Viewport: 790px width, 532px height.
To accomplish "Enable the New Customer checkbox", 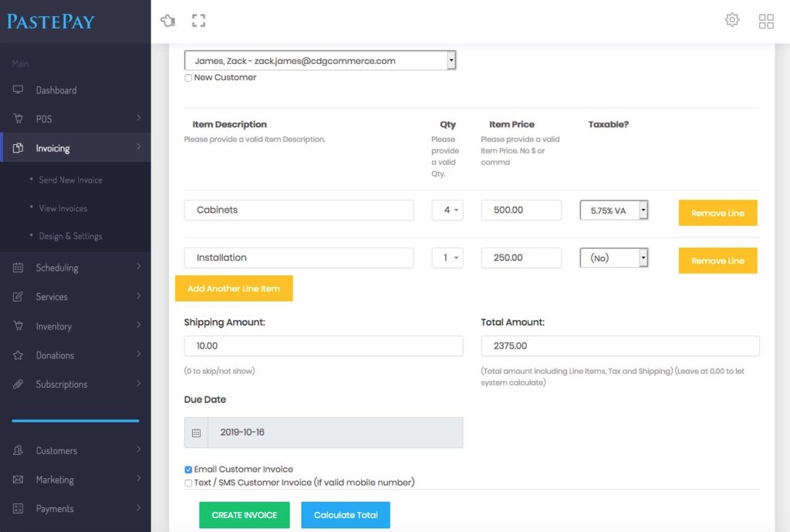I will tap(189, 78).
